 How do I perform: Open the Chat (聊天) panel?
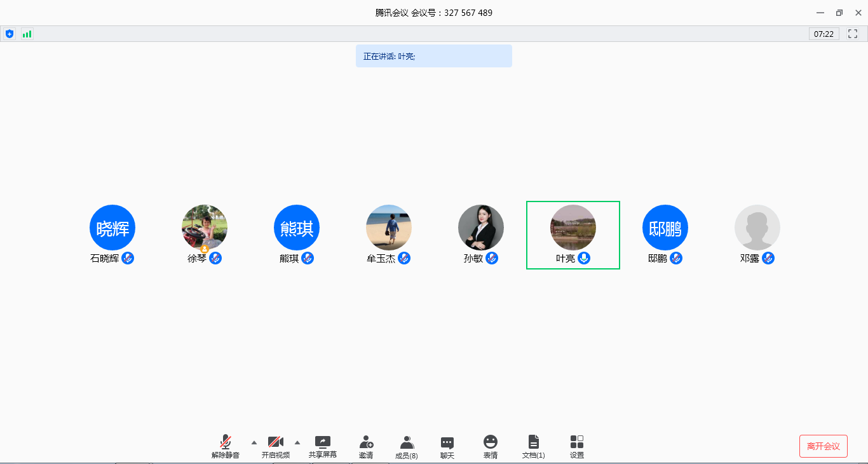(x=447, y=447)
